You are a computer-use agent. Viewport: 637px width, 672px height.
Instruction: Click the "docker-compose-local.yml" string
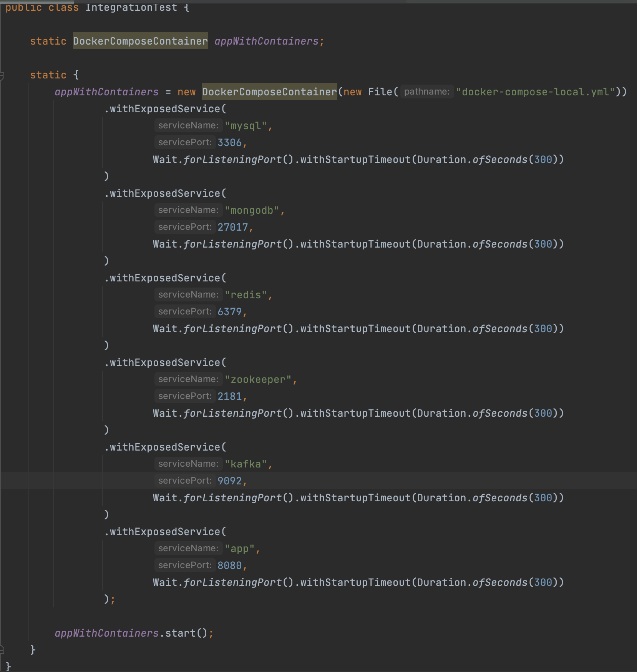[535, 92]
